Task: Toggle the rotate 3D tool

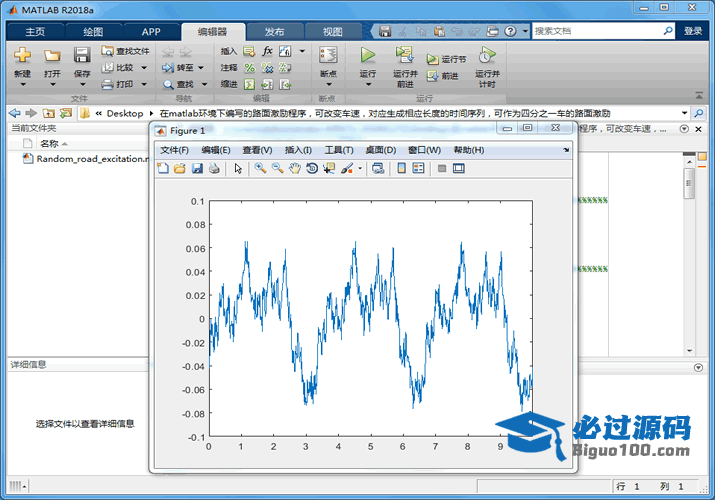Action: (312, 169)
